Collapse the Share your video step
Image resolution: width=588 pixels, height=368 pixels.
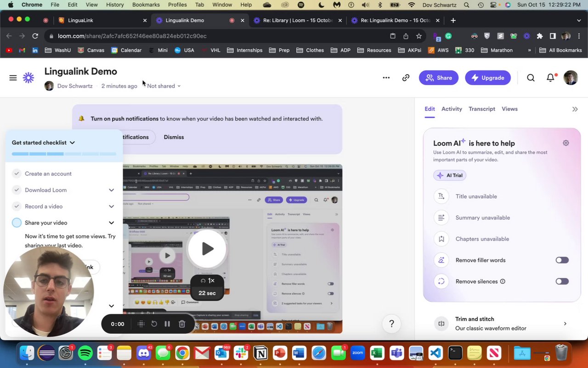pos(111,223)
